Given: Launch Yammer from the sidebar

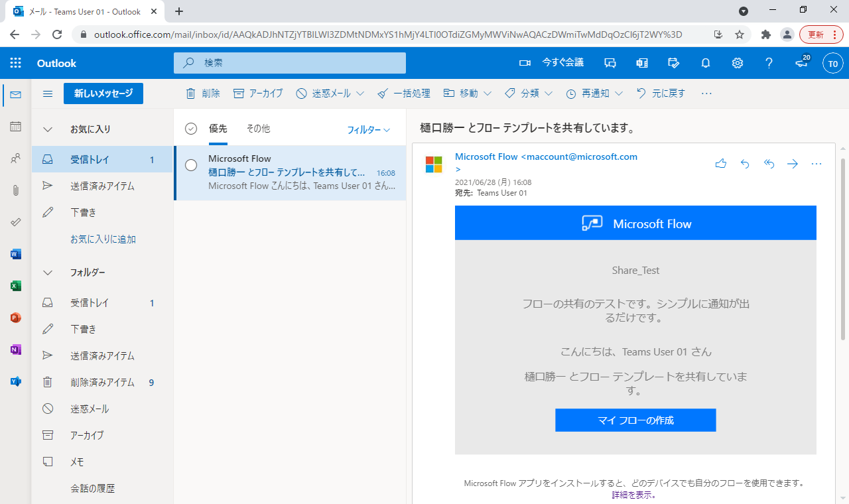Looking at the screenshot, I should click(16, 381).
